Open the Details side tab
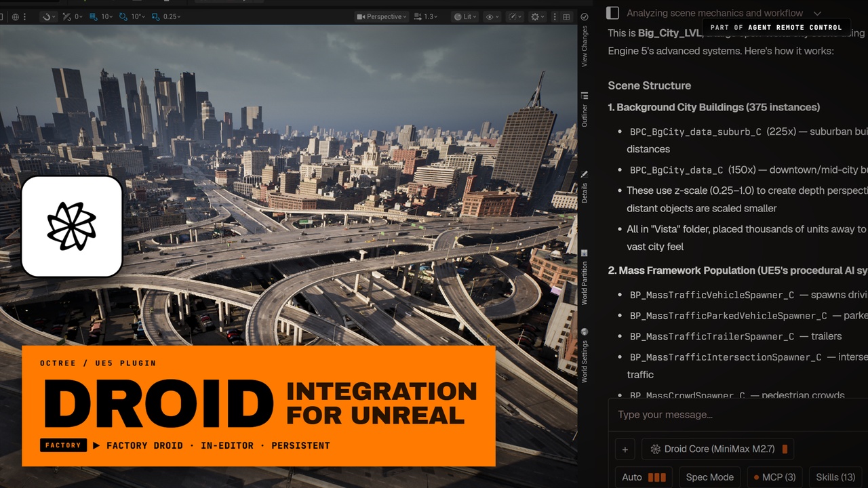The image size is (868, 488). (585, 192)
